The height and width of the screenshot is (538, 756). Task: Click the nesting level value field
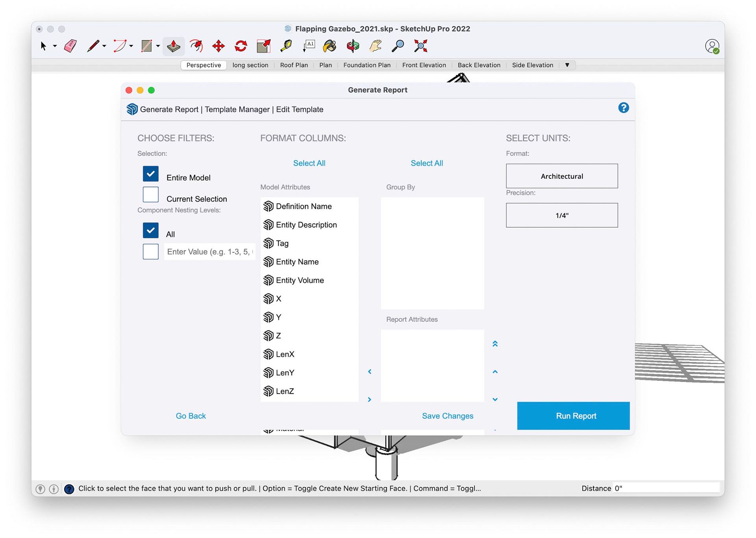pos(209,252)
